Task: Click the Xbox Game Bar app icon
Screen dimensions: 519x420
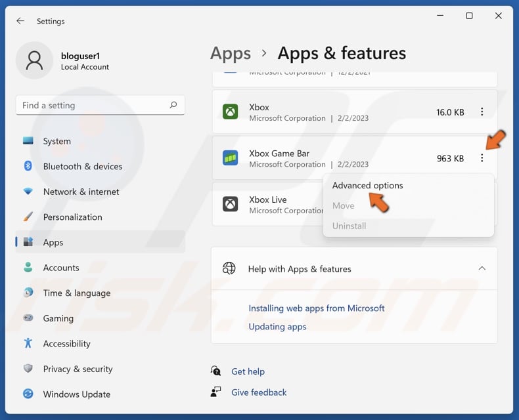Action: click(230, 158)
